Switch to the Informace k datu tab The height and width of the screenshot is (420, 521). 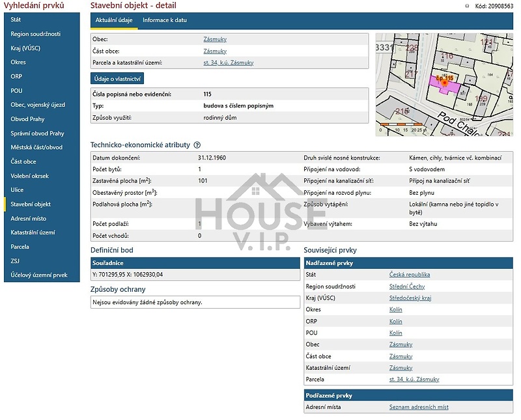click(165, 20)
